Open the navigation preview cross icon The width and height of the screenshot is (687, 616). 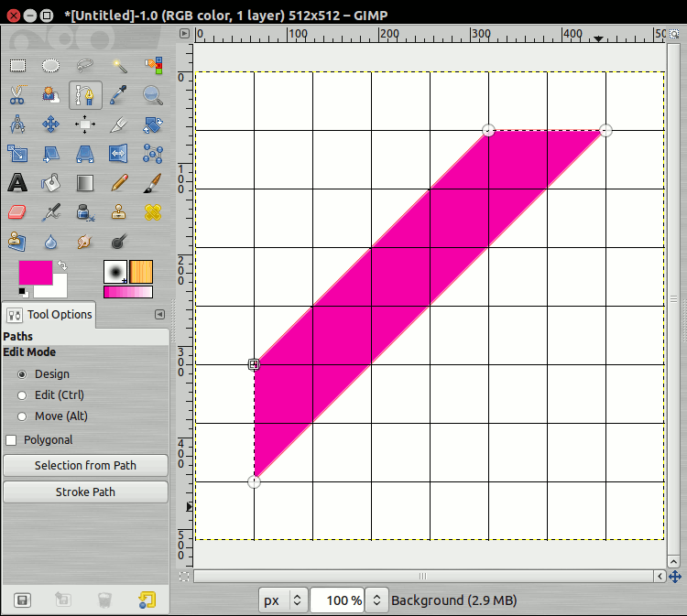click(x=675, y=577)
